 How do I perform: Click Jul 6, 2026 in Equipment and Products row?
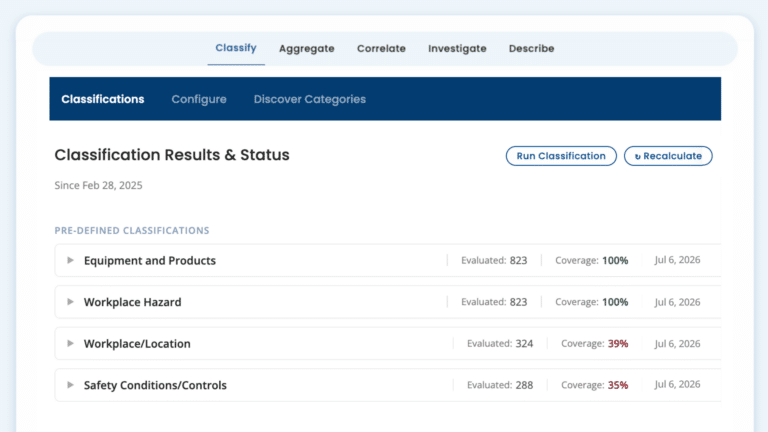point(677,260)
